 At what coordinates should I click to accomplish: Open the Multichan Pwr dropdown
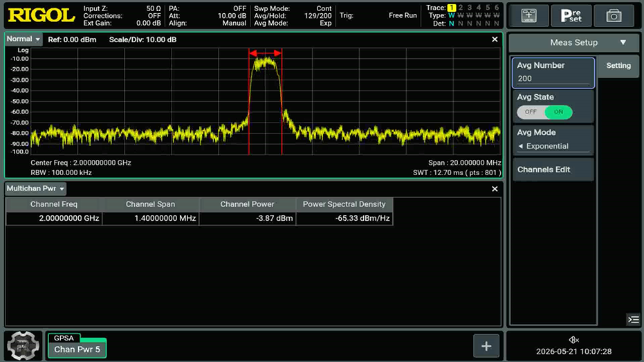pyautogui.click(x=35, y=188)
